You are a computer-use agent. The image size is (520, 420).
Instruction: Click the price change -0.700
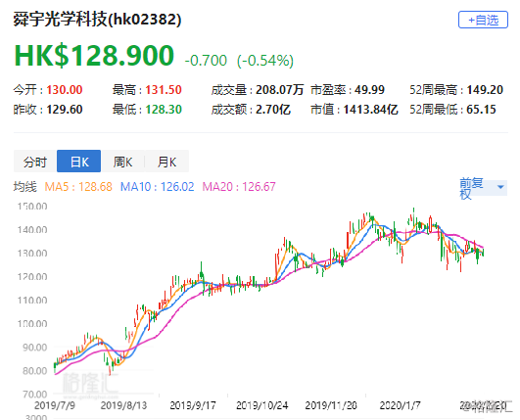[x=206, y=61]
